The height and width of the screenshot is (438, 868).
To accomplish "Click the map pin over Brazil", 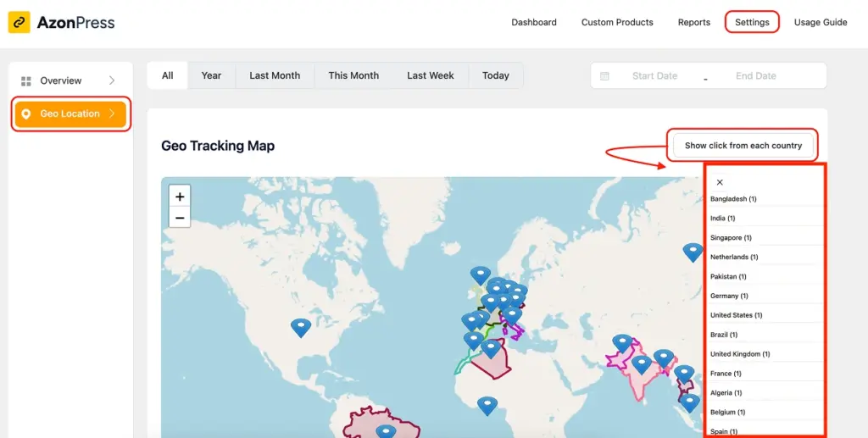I will 386,431.
